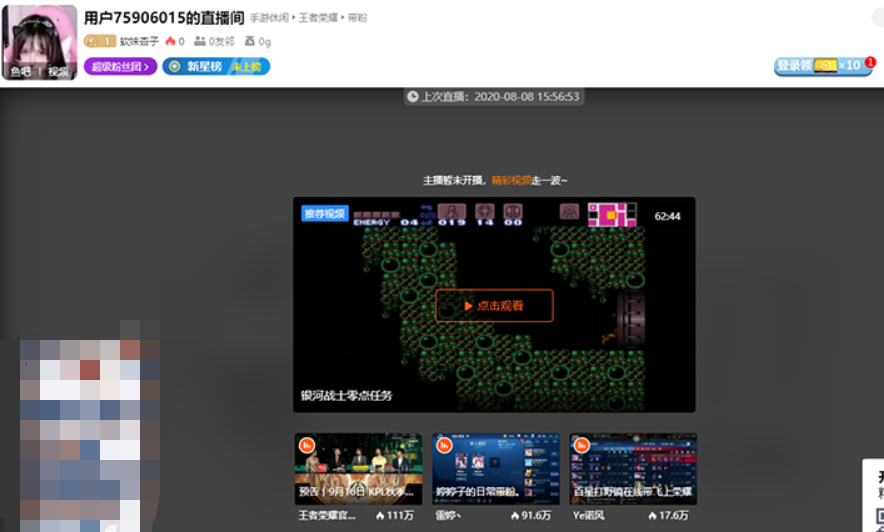Open the 新星榜 ranking button

point(216,66)
